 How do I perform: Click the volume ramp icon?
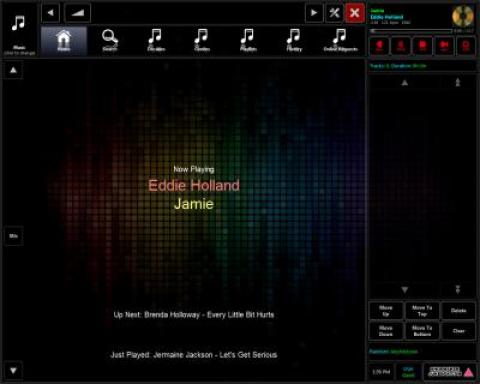(78, 13)
